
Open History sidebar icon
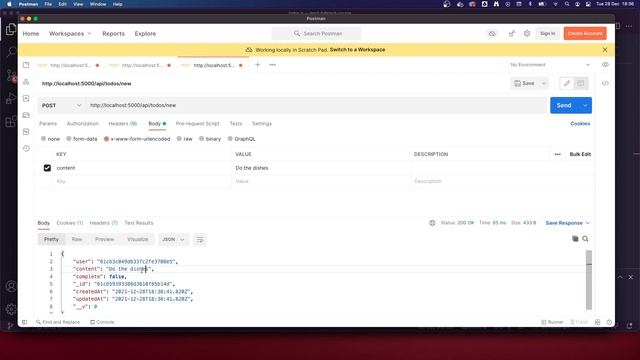[x=26, y=148]
